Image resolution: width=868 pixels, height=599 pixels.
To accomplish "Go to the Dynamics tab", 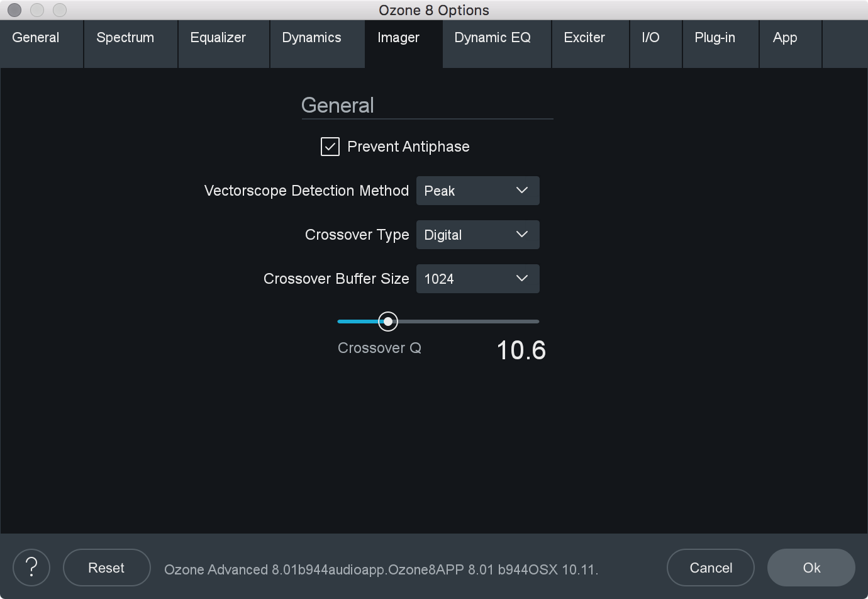I will (x=318, y=44).
